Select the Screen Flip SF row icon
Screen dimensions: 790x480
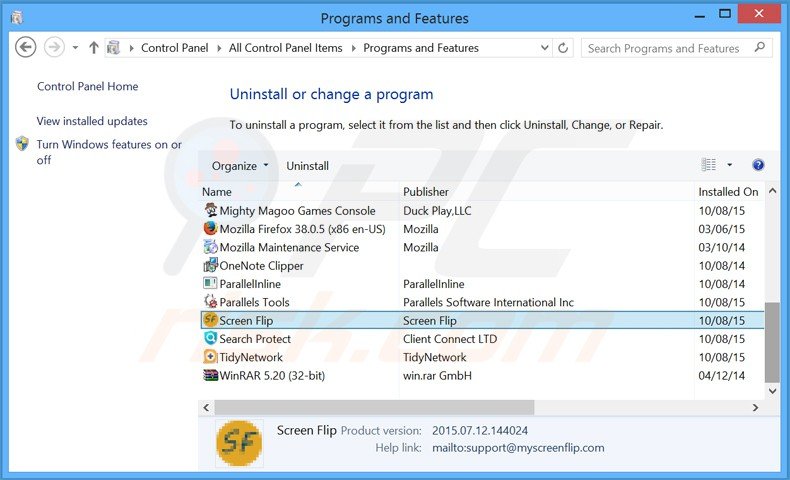point(211,320)
